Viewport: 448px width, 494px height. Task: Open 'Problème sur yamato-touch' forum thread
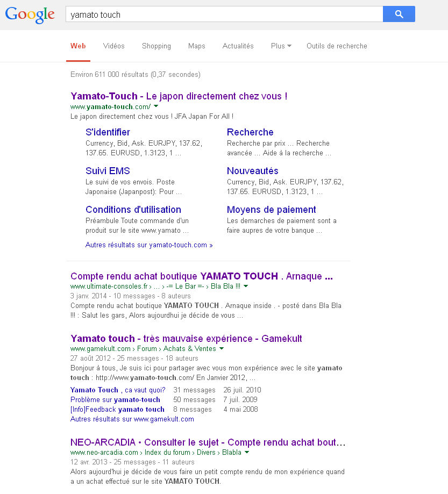pyautogui.click(x=115, y=400)
